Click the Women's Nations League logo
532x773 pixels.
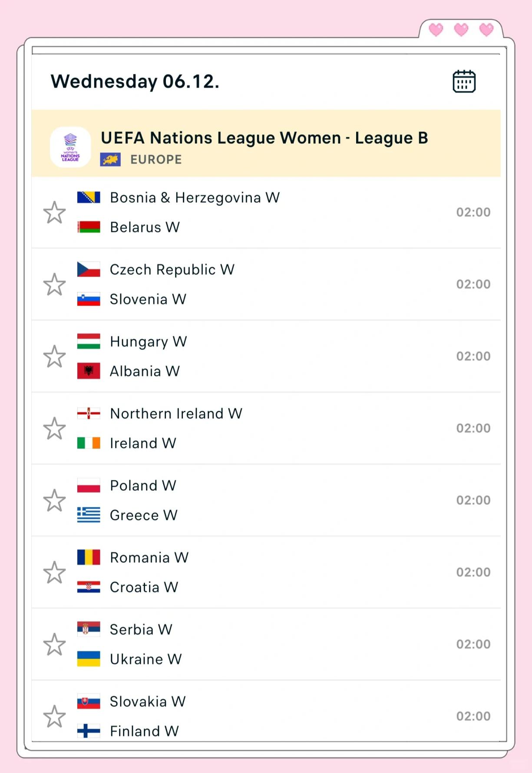(70, 147)
